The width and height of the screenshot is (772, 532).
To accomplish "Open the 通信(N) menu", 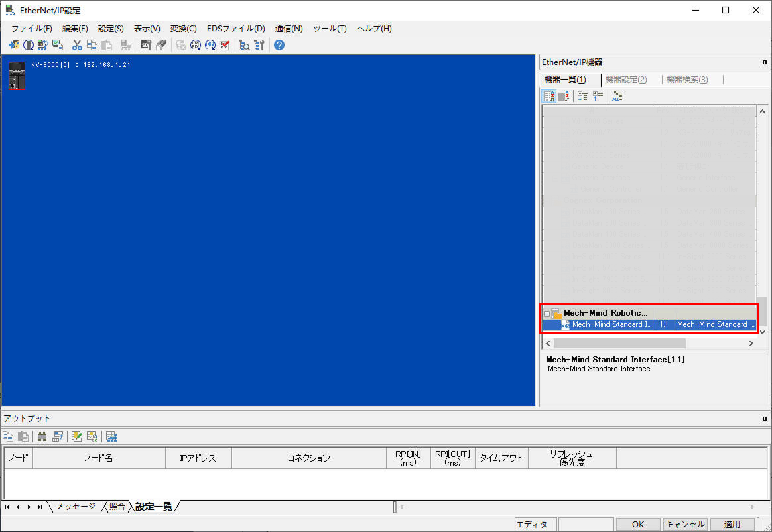I will (289, 29).
